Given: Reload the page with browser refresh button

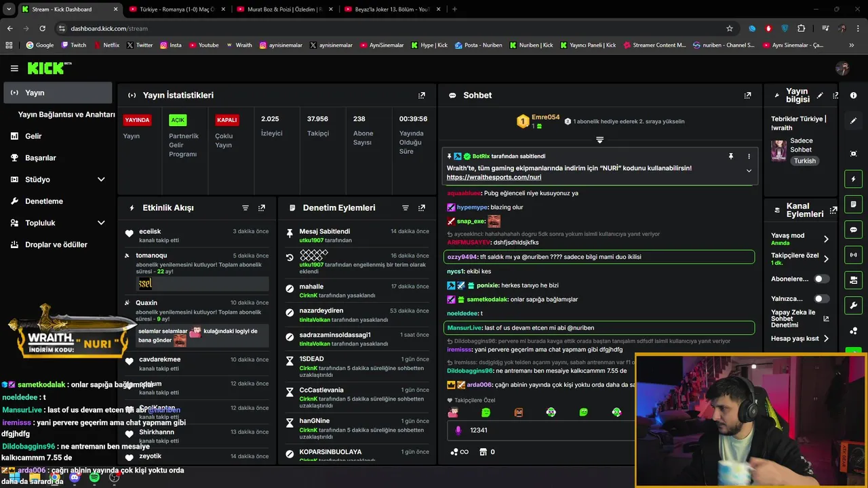Looking at the screenshot, I should pos(42,28).
